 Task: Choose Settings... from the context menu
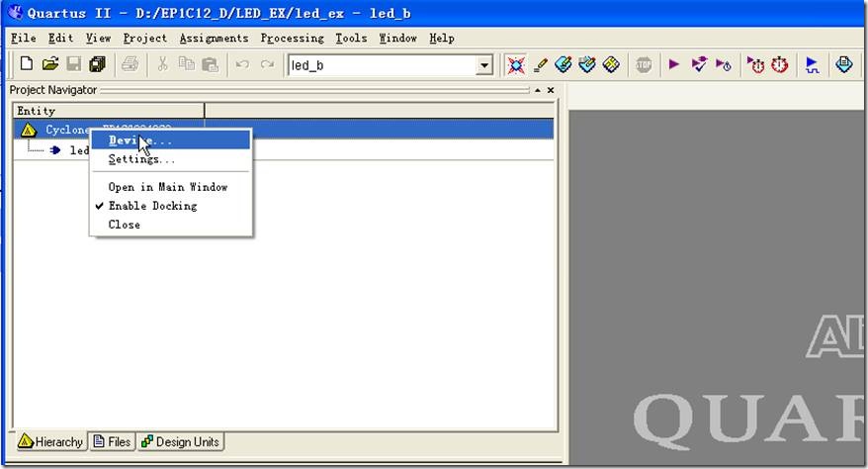point(141,159)
